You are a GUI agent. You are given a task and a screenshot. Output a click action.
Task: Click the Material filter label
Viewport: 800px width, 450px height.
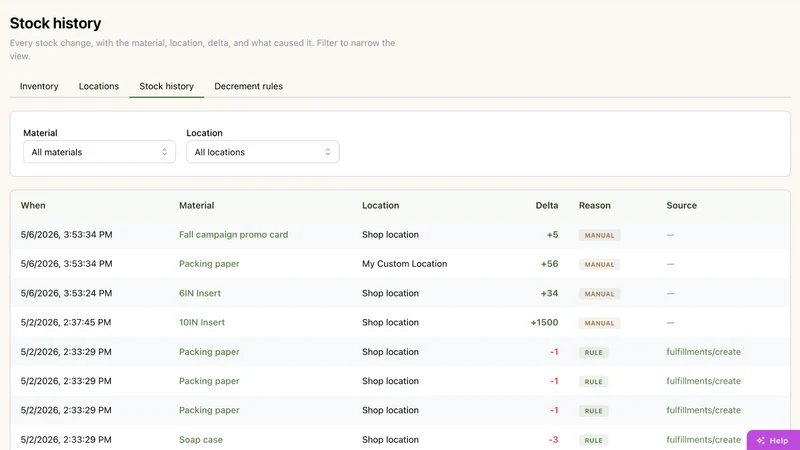(40, 133)
